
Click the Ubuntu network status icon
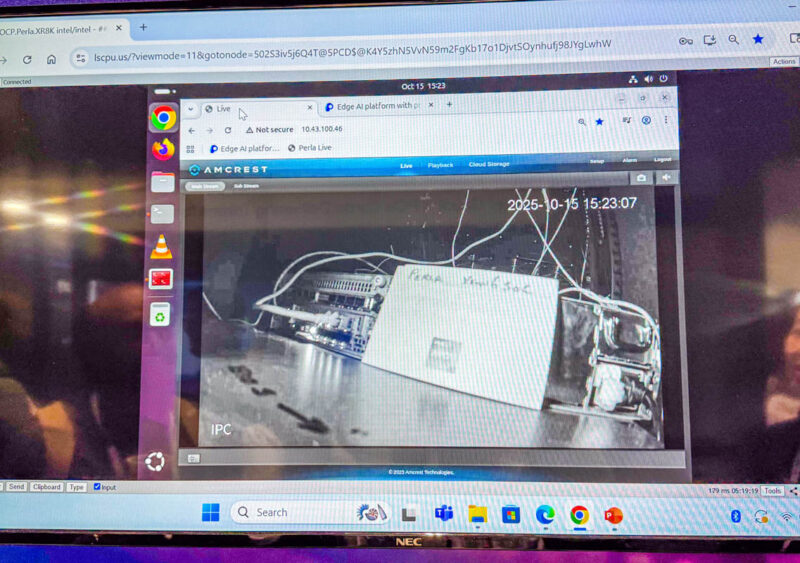tap(633, 80)
